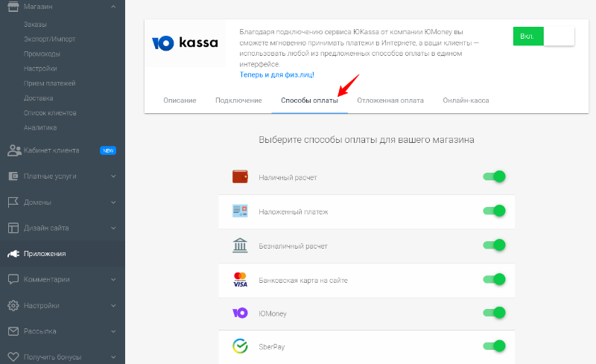
Task: Turn off Безналичный расчет switch
Action: tap(494, 245)
